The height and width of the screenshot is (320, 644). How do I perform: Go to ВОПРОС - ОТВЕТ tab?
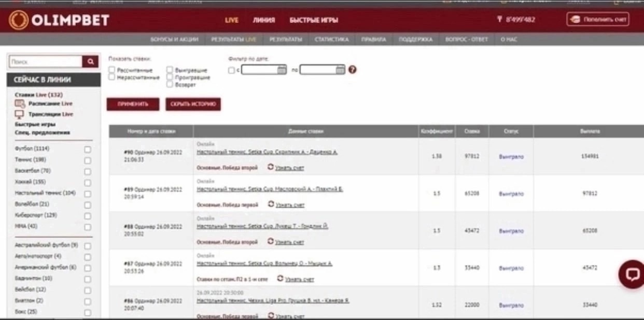tap(467, 39)
